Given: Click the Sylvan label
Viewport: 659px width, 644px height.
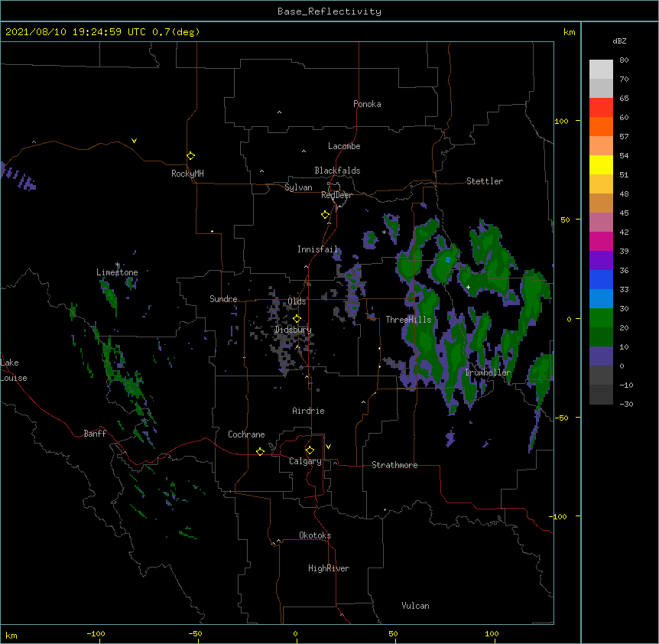Looking at the screenshot, I should (298, 187).
